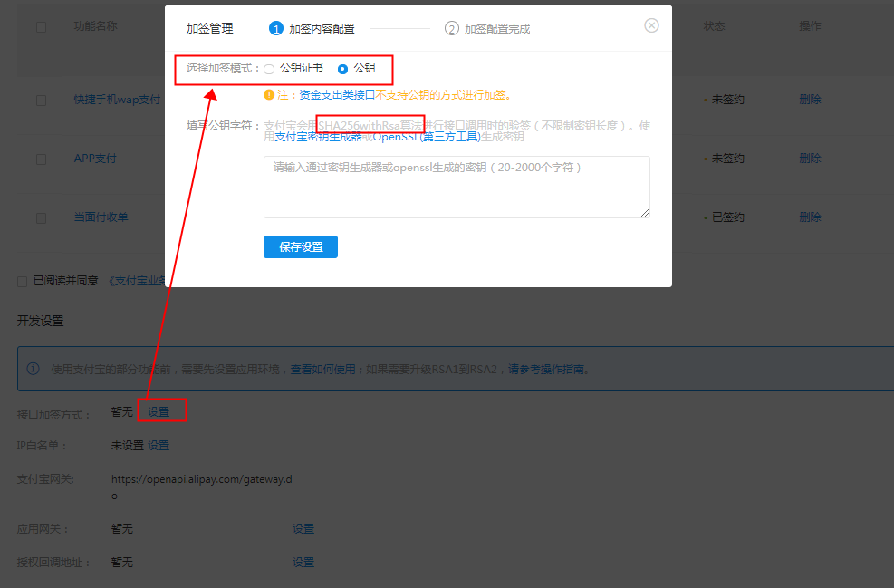Open the 当面付收单 function link
Viewport: 894px width, 588px height.
101,217
